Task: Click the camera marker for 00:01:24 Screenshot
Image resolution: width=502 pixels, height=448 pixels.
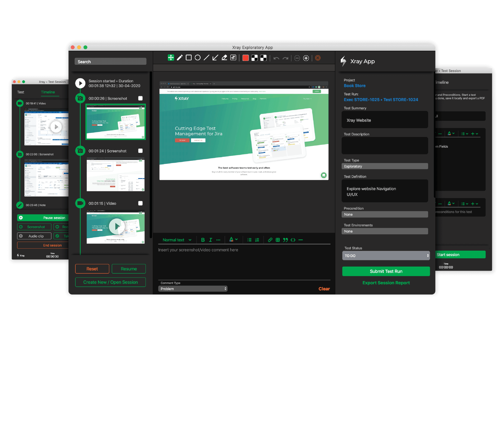Action: pyautogui.click(x=80, y=151)
